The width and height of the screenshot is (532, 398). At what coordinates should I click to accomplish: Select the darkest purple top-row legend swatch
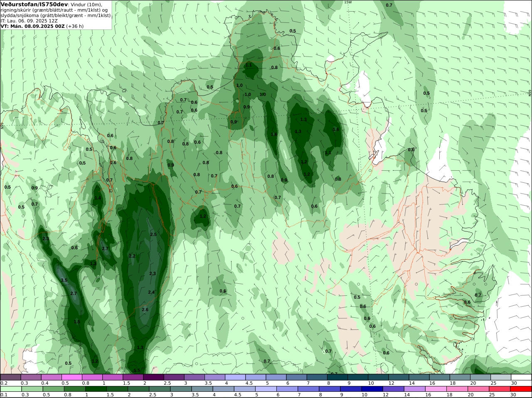(x=153, y=377)
